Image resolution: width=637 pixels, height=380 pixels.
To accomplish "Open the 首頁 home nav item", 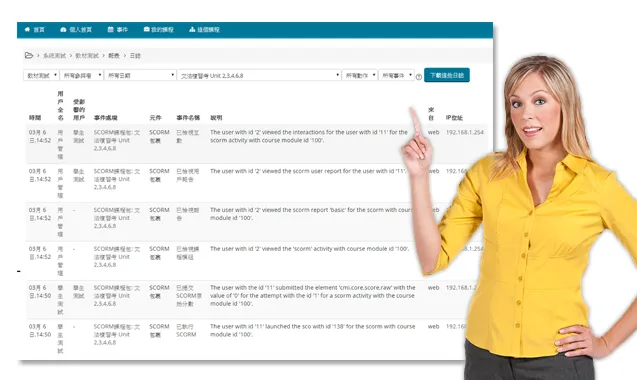I will point(35,30).
